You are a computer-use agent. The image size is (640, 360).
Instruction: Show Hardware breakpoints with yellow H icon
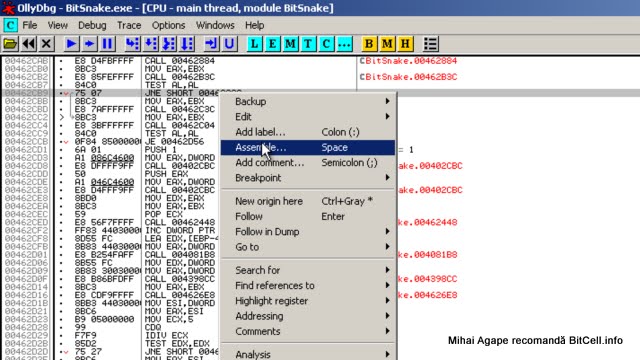(405, 44)
